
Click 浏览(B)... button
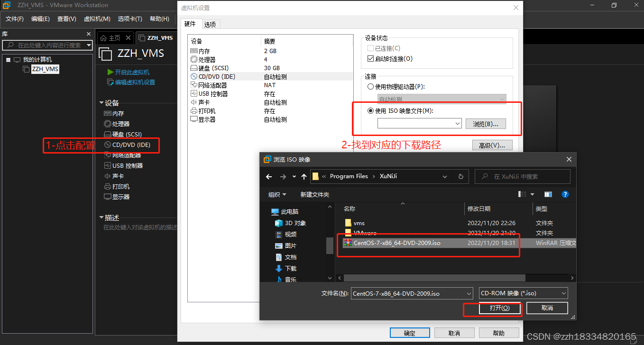pyautogui.click(x=486, y=124)
